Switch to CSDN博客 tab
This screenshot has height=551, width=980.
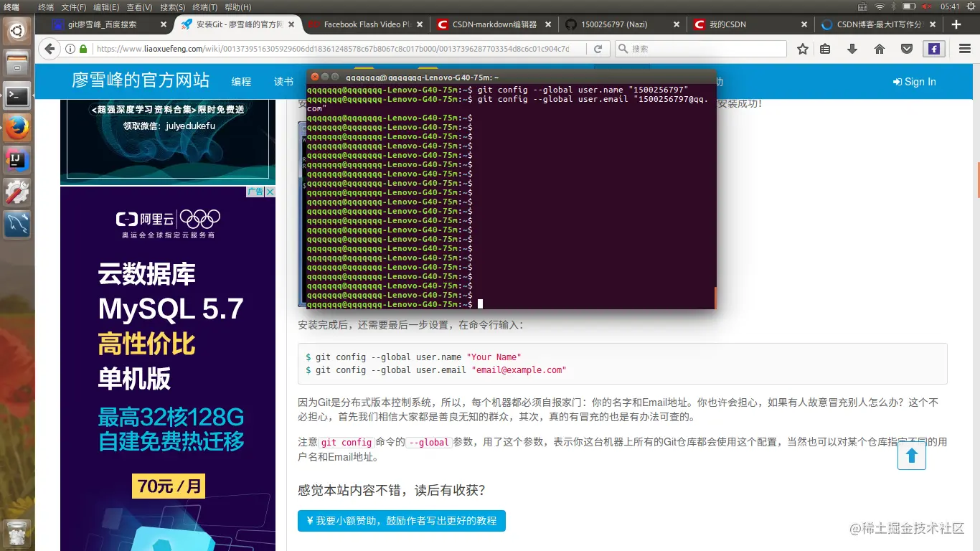[x=880, y=24]
